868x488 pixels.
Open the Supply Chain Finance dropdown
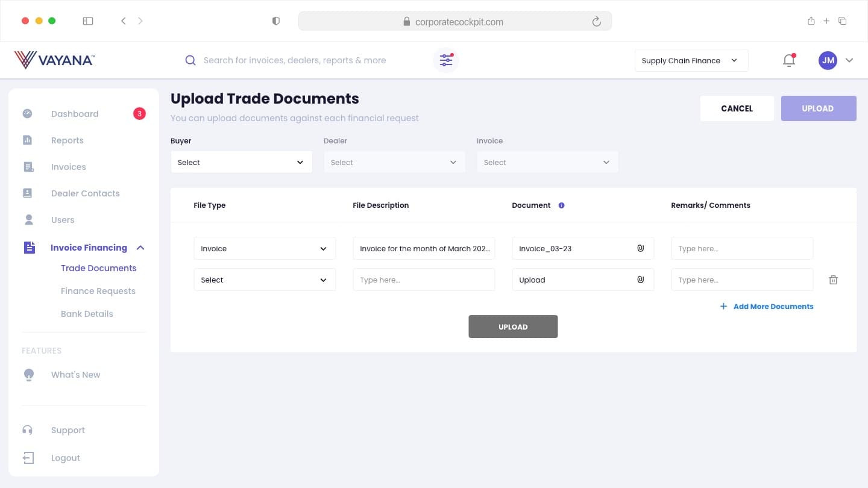pyautogui.click(x=691, y=60)
